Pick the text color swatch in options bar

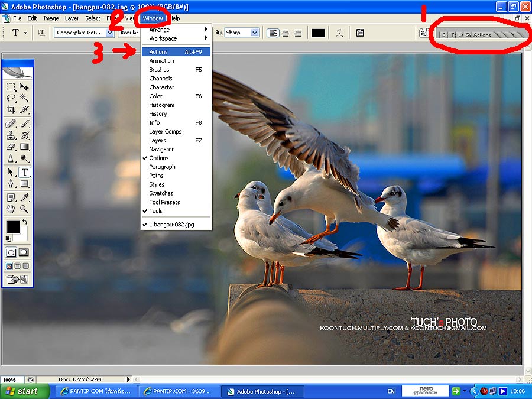pos(318,33)
